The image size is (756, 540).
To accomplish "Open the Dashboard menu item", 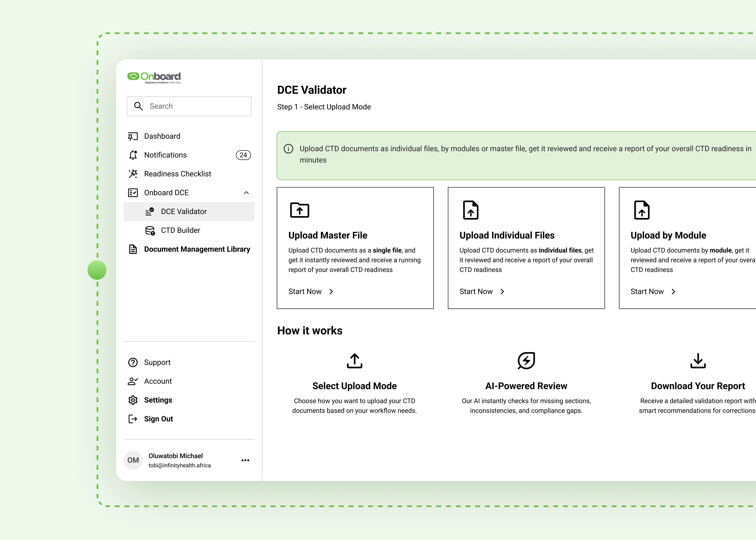I will click(162, 136).
